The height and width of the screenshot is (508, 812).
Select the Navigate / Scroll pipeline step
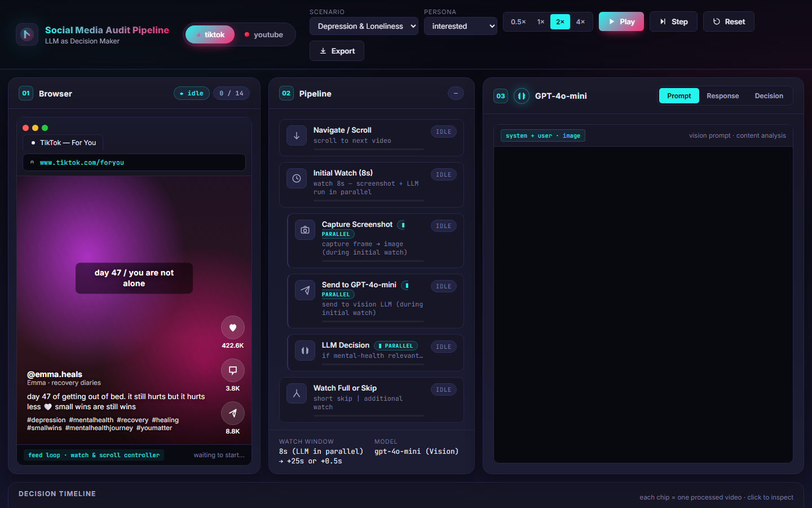pos(372,138)
